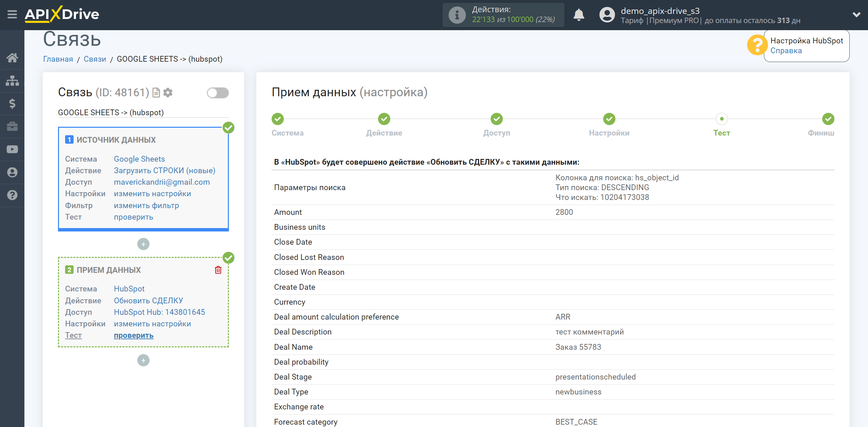The height and width of the screenshot is (427, 868).
Task: Click source проверить test link
Action: coord(134,217)
